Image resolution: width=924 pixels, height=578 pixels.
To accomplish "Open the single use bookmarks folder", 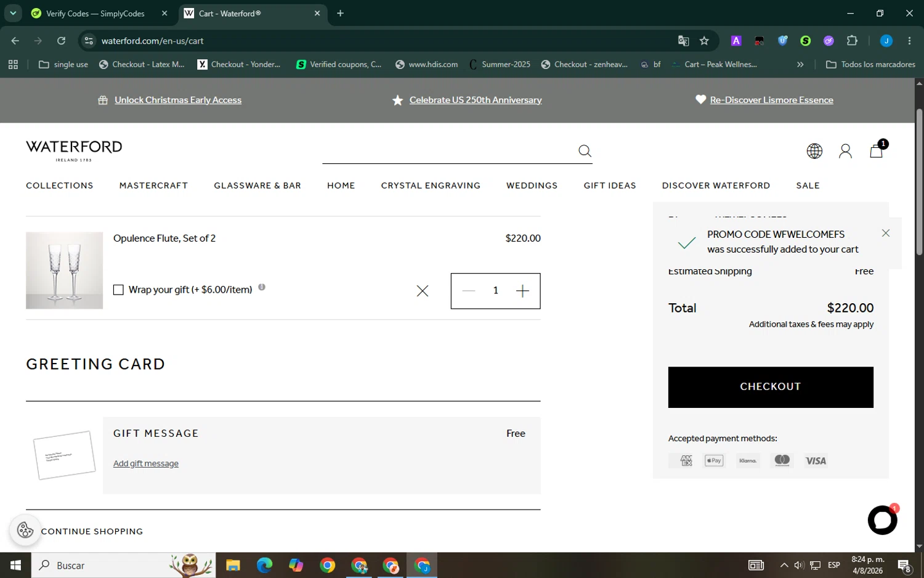I will [x=63, y=64].
